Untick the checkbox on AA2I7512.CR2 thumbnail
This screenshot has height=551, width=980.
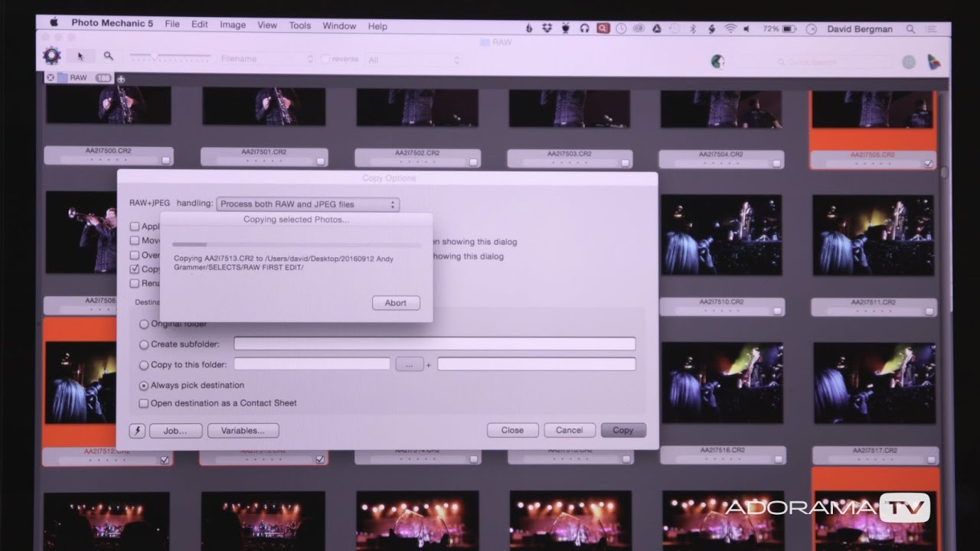[x=165, y=460]
